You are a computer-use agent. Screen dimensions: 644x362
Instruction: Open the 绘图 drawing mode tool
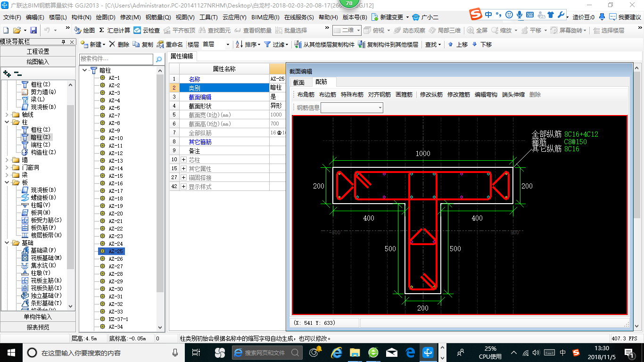pos(84,30)
